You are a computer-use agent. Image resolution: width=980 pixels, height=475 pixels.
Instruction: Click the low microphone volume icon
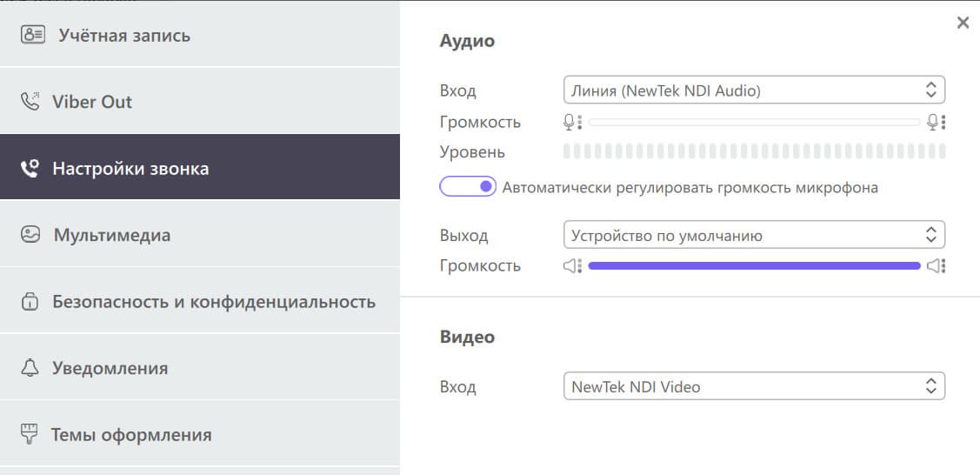tap(572, 122)
